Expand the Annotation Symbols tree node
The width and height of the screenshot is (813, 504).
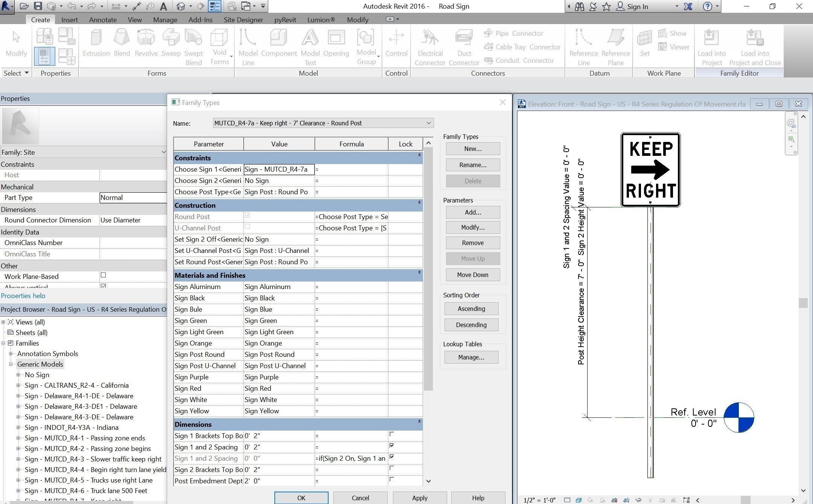[11, 354]
